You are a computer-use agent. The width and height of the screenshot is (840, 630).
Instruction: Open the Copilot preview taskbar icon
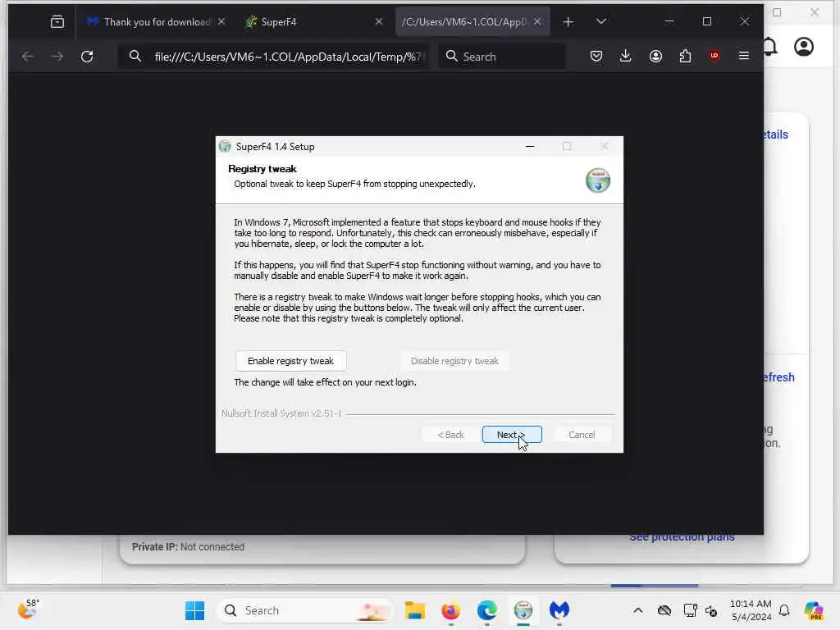[x=814, y=610]
